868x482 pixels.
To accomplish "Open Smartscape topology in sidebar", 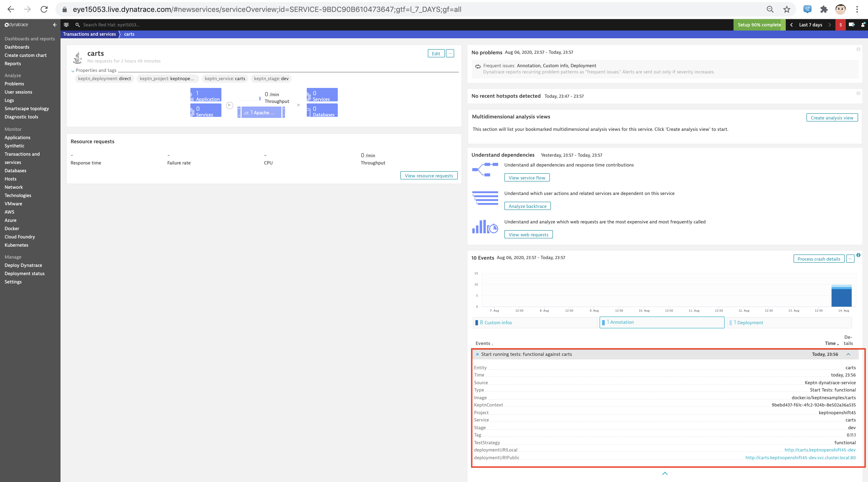I will point(27,108).
